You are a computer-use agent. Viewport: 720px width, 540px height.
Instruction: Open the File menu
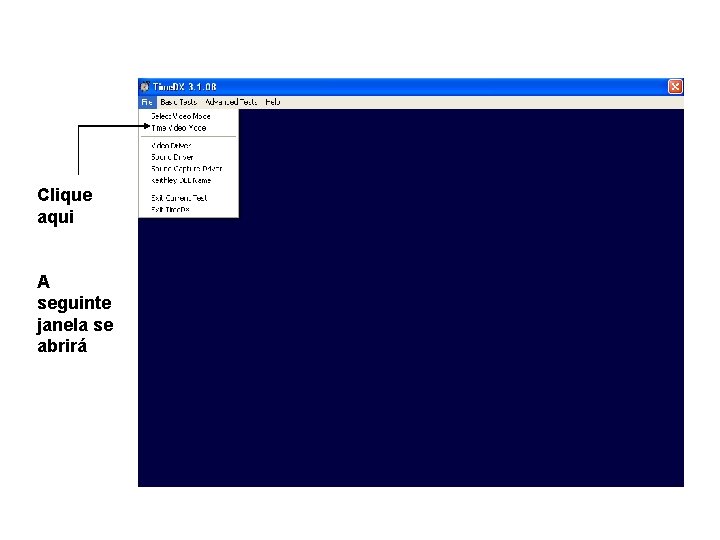[147, 102]
